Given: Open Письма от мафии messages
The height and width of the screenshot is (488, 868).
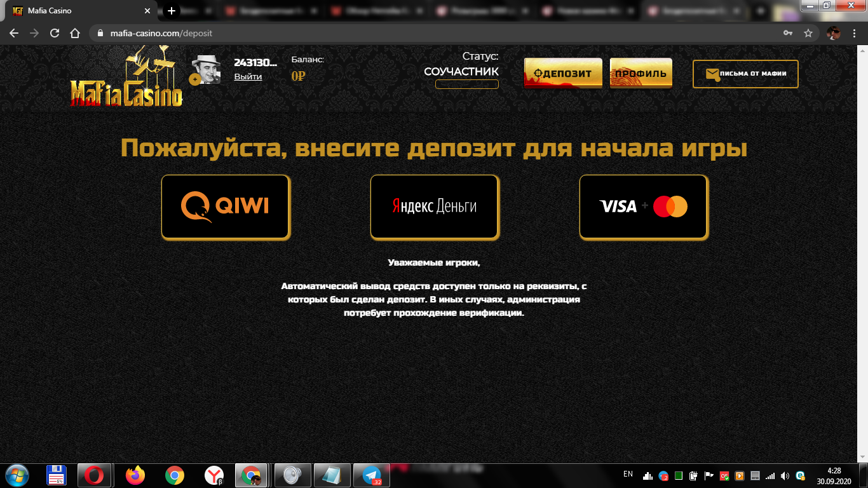Looking at the screenshot, I should coord(745,74).
